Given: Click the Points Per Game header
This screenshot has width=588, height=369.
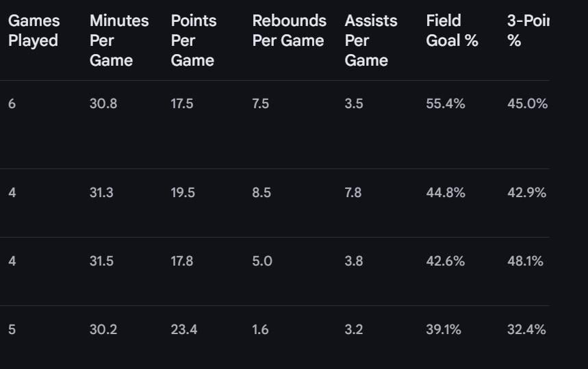Looking at the screenshot, I should point(192,40).
